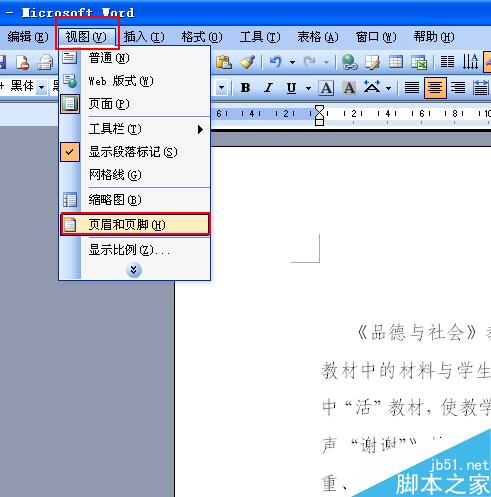
Task: Open the 窗口(W) Window menu
Action: tap(376, 37)
